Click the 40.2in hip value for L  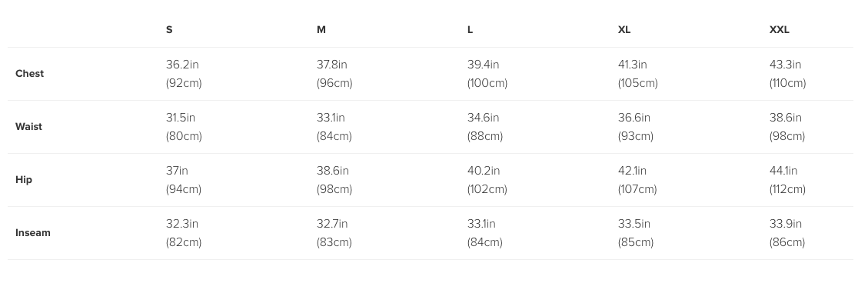(484, 171)
